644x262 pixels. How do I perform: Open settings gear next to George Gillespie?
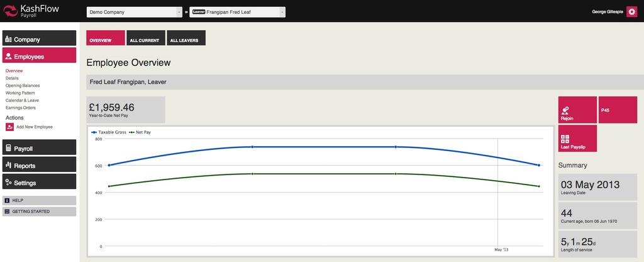tap(631, 12)
